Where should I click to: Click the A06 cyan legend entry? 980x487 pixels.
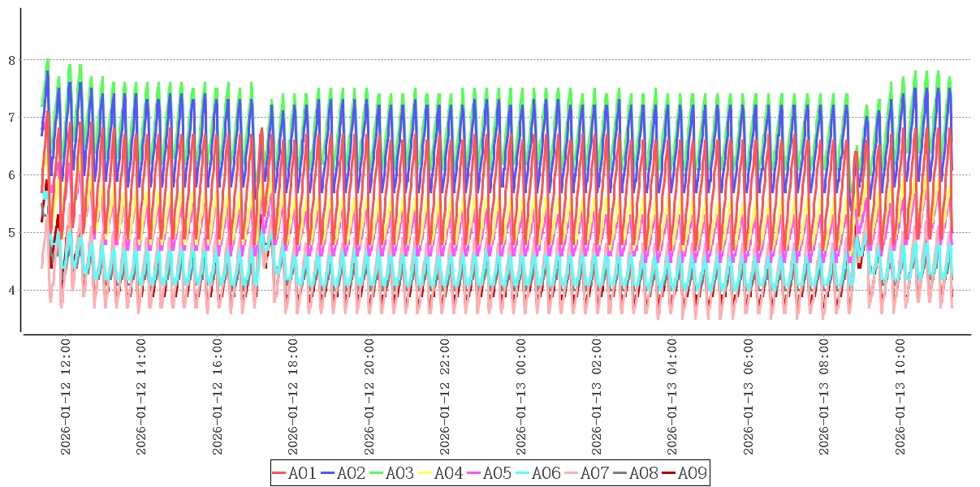click(x=537, y=473)
